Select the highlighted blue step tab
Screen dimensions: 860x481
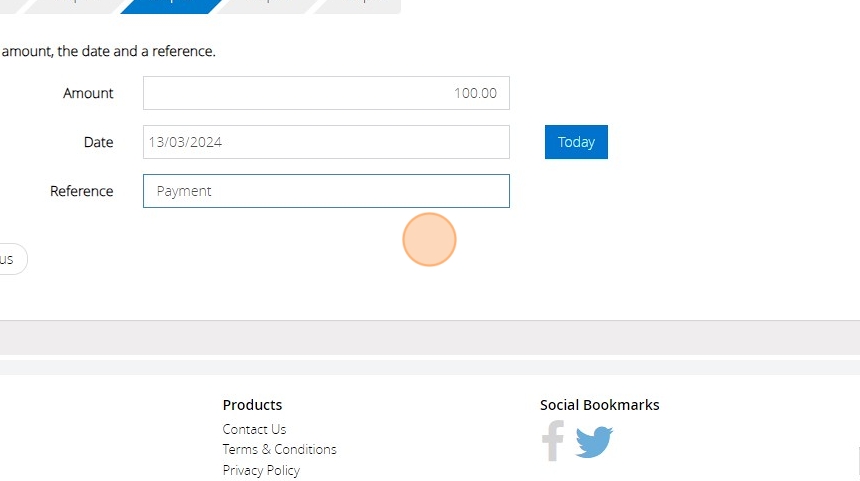(x=170, y=5)
